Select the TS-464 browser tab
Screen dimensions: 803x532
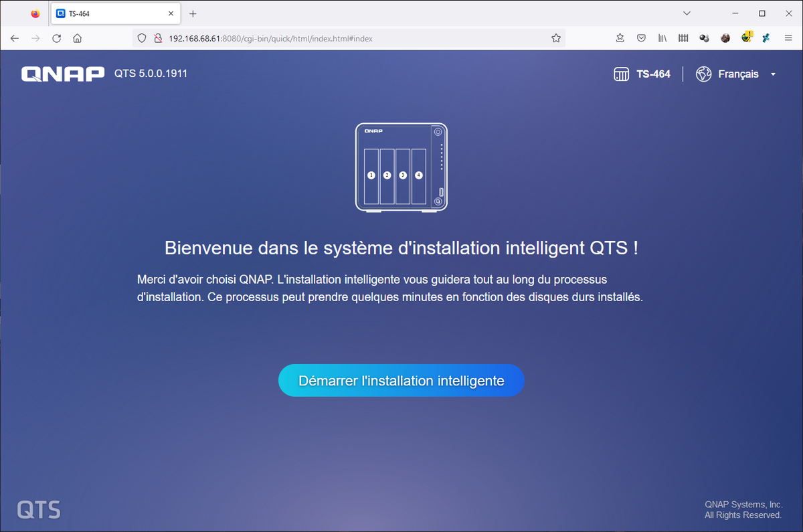115,13
